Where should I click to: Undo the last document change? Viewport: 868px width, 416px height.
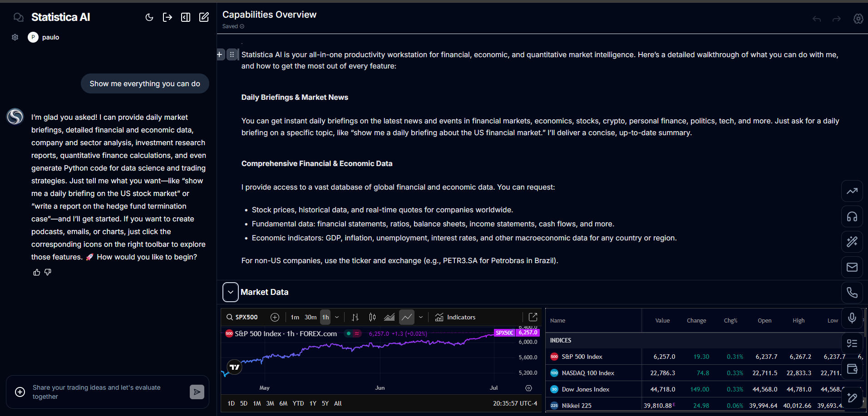[x=817, y=19]
